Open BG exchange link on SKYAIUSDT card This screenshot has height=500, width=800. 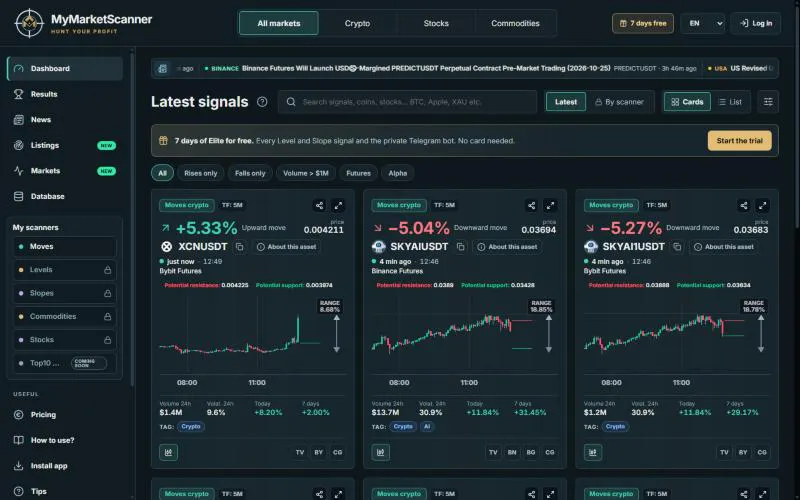tap(531, 452)
